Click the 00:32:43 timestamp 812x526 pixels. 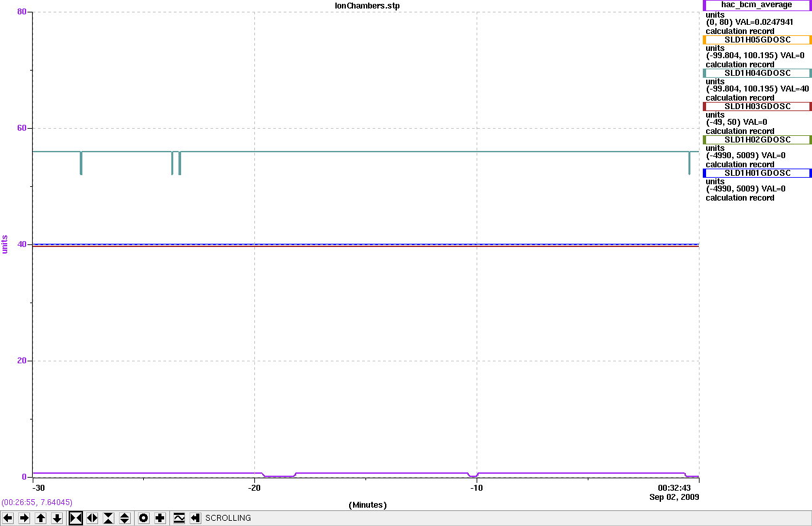674,488
